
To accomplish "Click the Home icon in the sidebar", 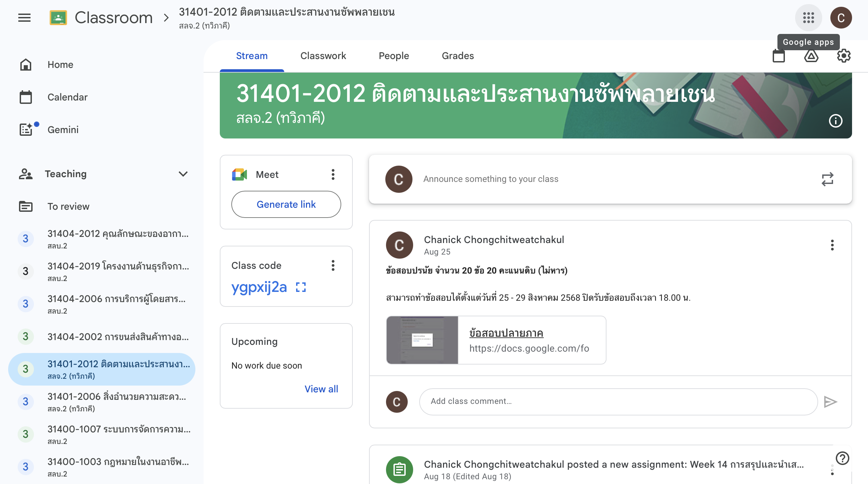I will [x=26, y=64].
